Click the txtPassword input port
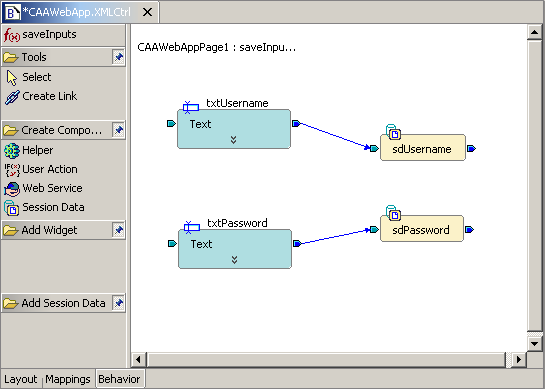 [172, 243]
